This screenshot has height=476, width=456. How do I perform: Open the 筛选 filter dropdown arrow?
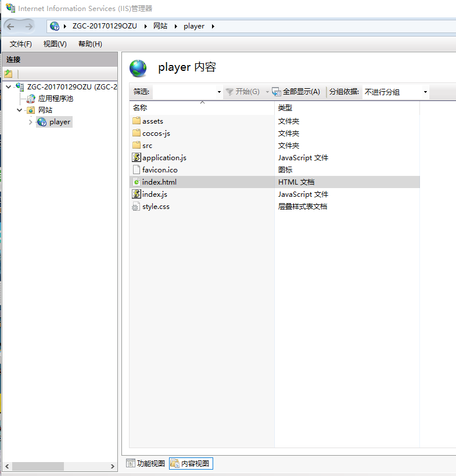pyautogui.click(x=219, y=92)
